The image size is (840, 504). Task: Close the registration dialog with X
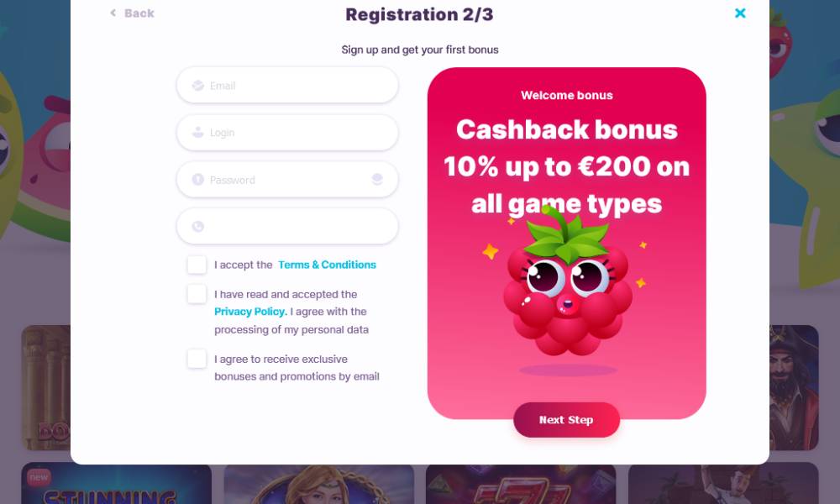(740, 13)
